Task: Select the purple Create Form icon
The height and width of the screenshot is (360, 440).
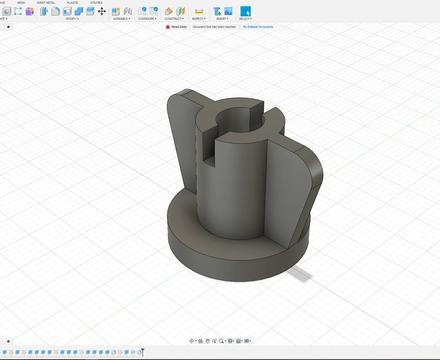Action: click(30, 11)
